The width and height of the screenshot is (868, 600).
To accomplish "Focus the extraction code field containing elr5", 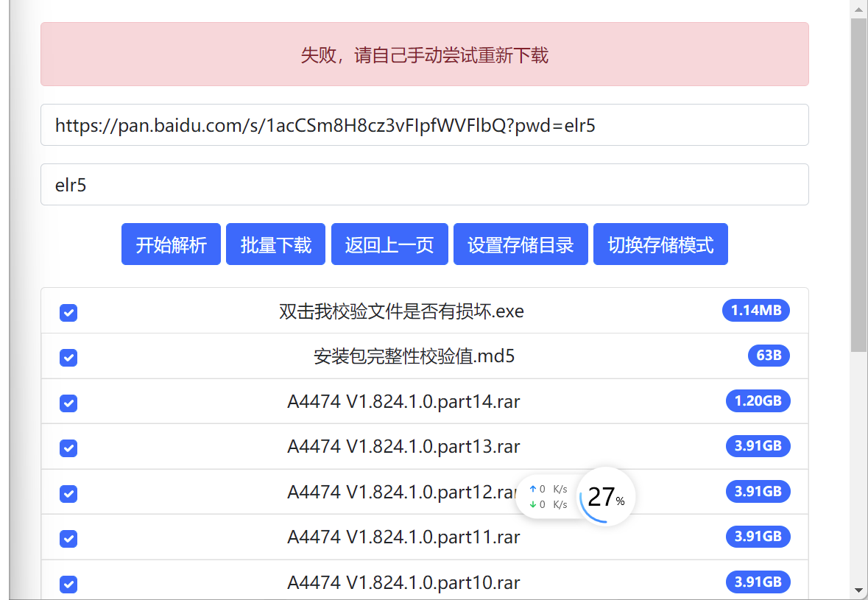I will [x=425, y=184].
